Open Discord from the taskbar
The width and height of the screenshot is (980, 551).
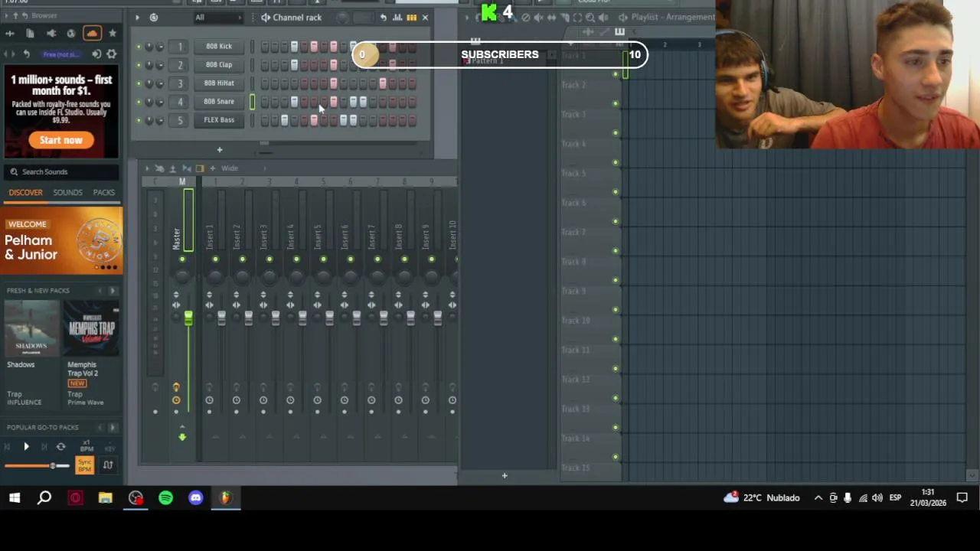click(195, 498)
